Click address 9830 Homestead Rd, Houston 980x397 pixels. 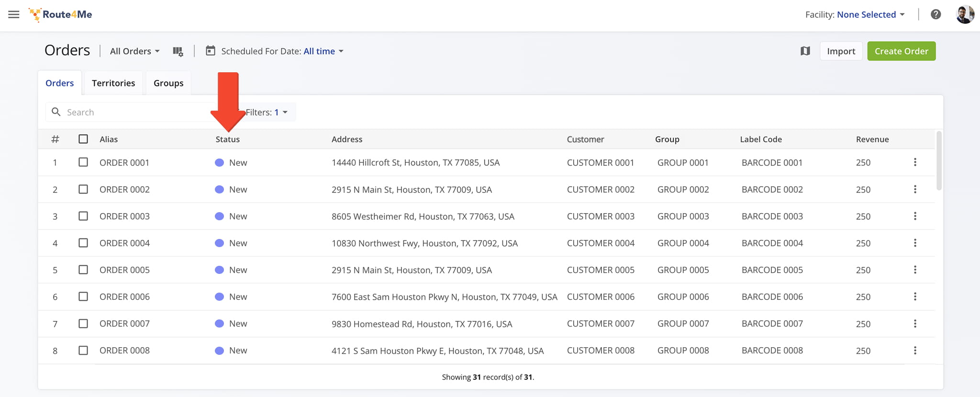(422, 324)
